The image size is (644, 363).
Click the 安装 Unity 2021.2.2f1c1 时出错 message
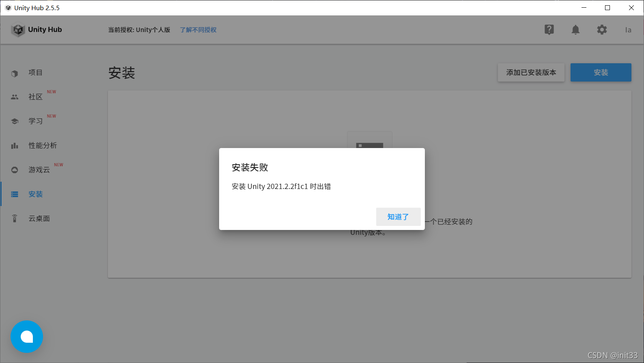click(281, 186)
